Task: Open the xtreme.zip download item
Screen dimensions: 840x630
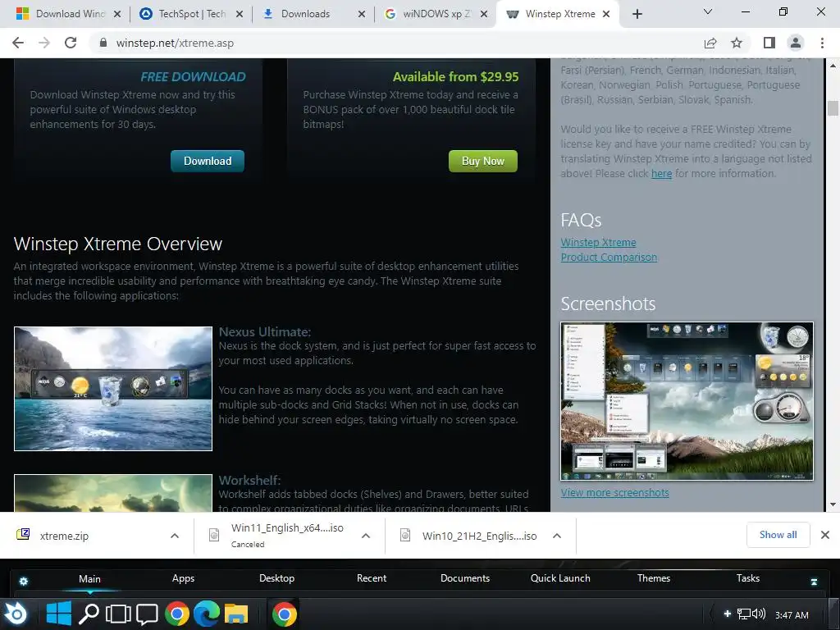Action: [x=89, y=536]
